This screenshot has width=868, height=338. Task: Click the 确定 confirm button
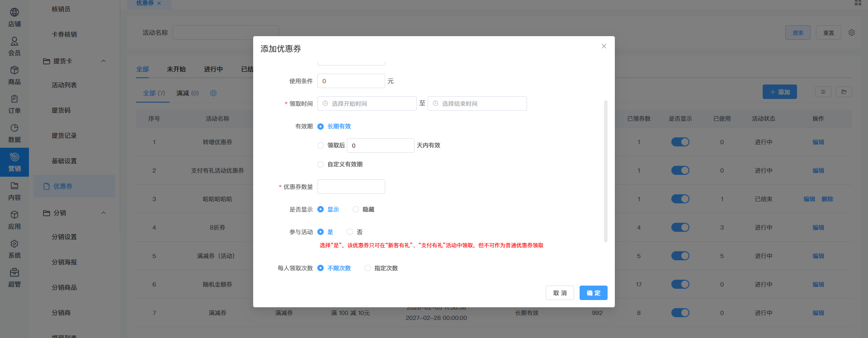click(594, 293)
